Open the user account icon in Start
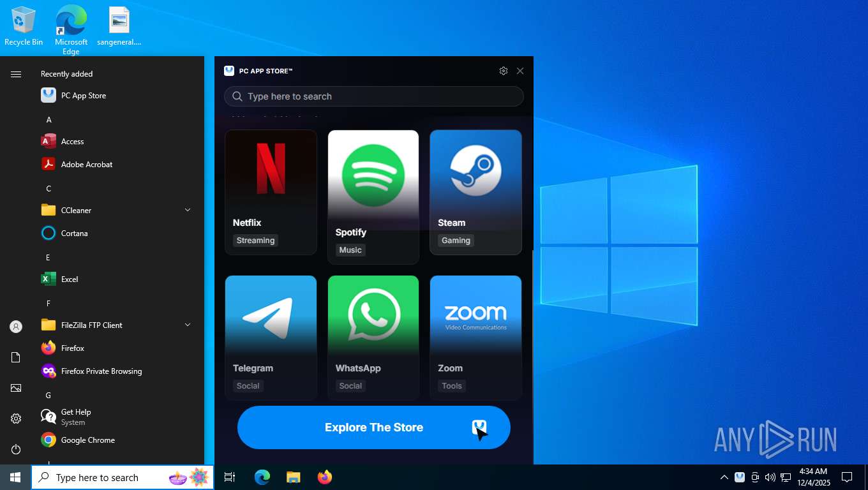Viewport: 868px width, 490px height. tap(16, 327)
